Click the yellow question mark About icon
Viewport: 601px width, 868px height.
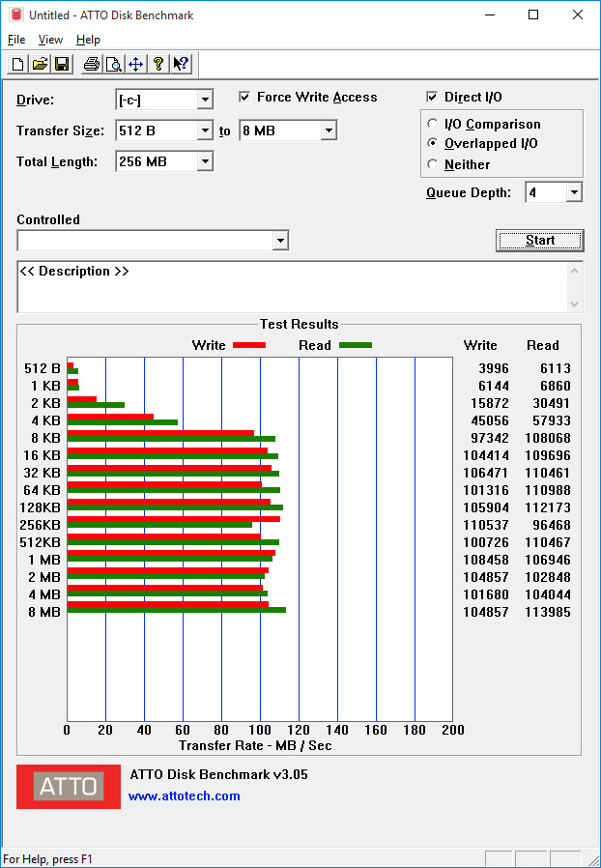click(157, 65)
